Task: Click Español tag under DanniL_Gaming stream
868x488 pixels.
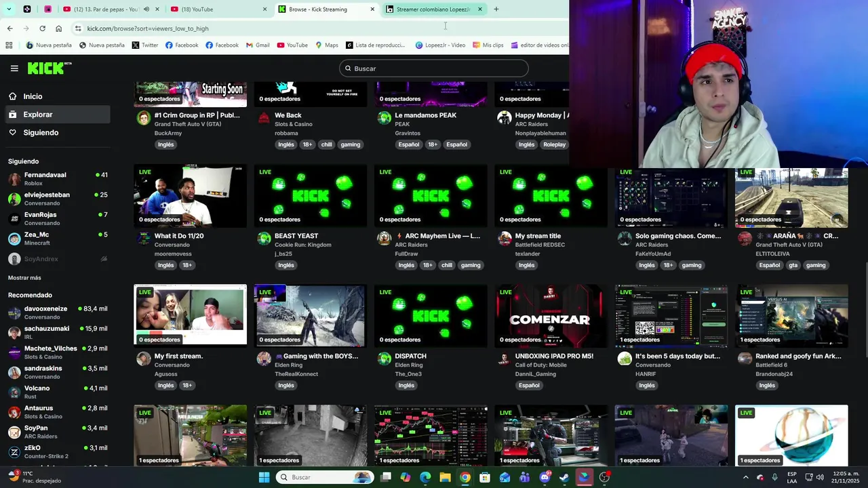Action: coord(529,385)
